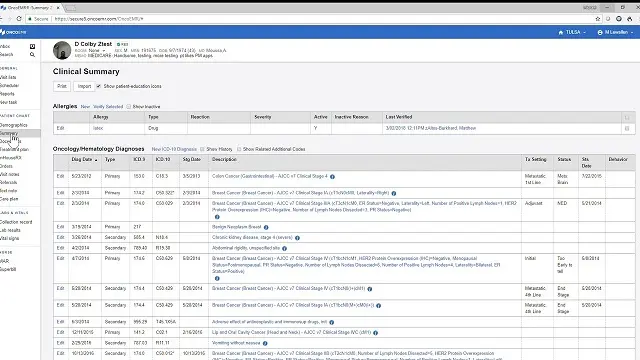Bookmark page using the star icon

[598, 19]
